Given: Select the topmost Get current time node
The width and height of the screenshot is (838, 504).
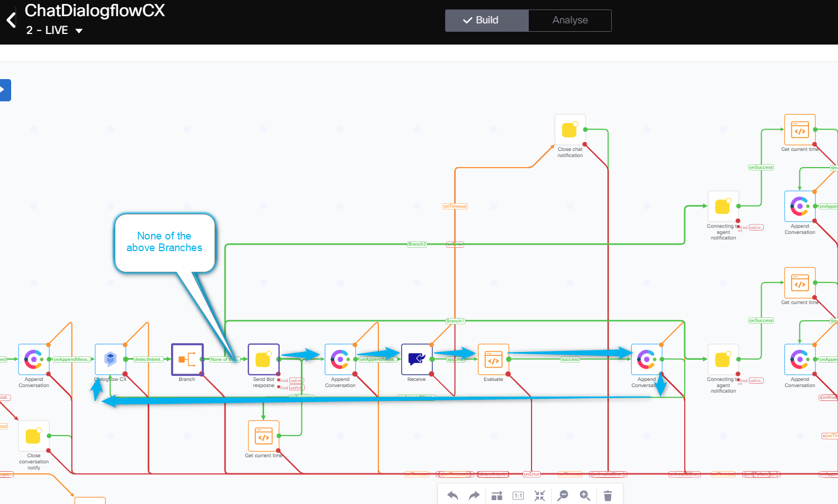Looking at the screenshot, I should click(x=800, y=129).
